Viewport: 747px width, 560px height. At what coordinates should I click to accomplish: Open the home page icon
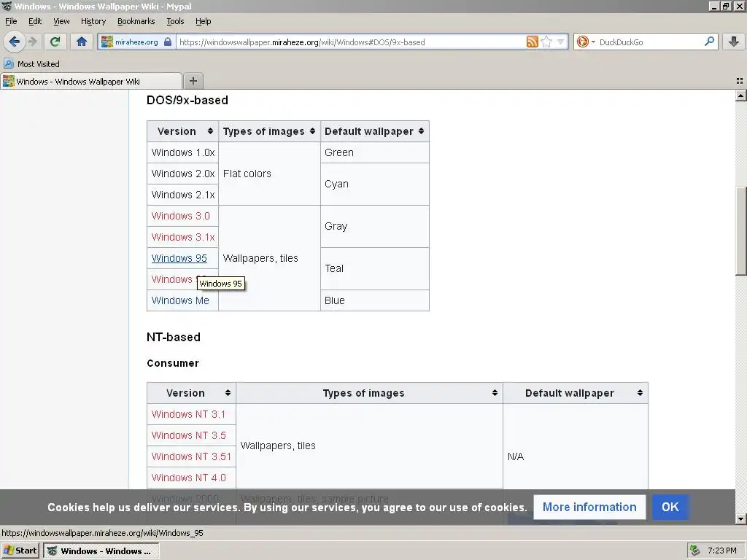[x=82, y=42]
